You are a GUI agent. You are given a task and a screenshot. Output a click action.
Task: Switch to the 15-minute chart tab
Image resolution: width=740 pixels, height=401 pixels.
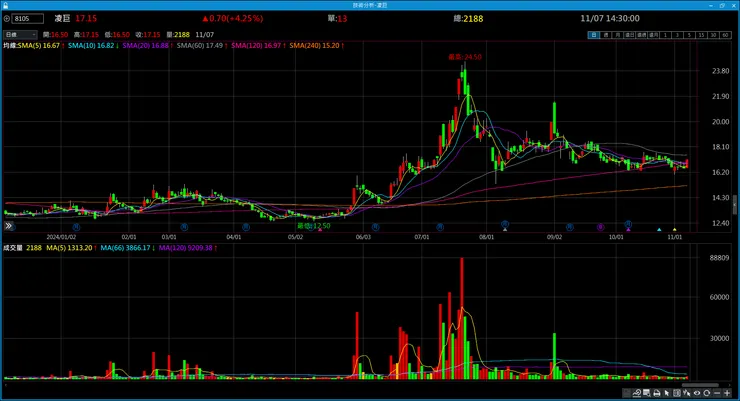702,35
